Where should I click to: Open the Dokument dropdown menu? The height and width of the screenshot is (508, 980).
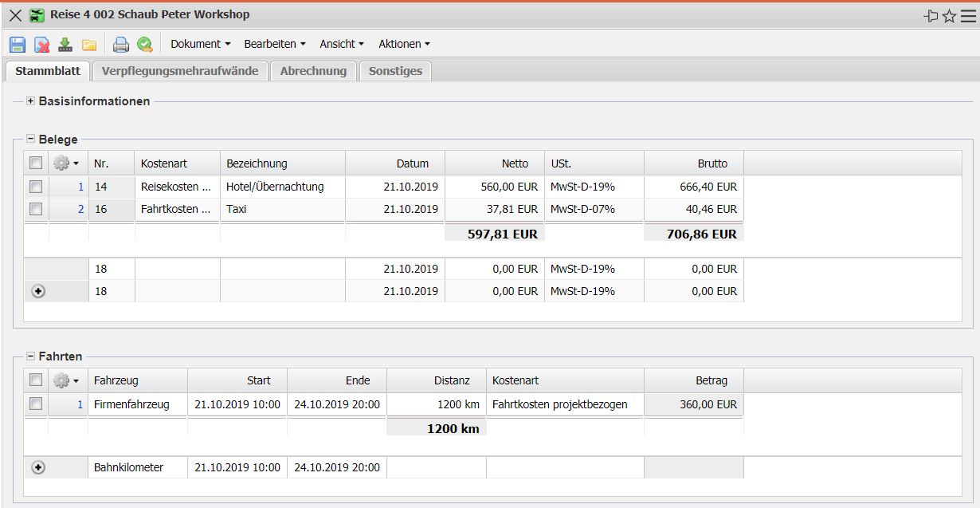click(200, 44)
